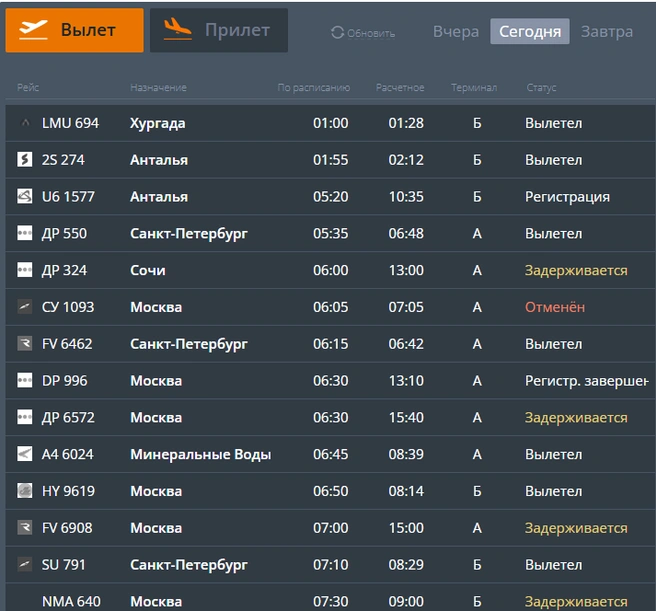The height and width of the screenshot is (611, 656).
Task: Click airline logo next to ДР 6572
Action: pyautogui.click(x=25, y=417)
